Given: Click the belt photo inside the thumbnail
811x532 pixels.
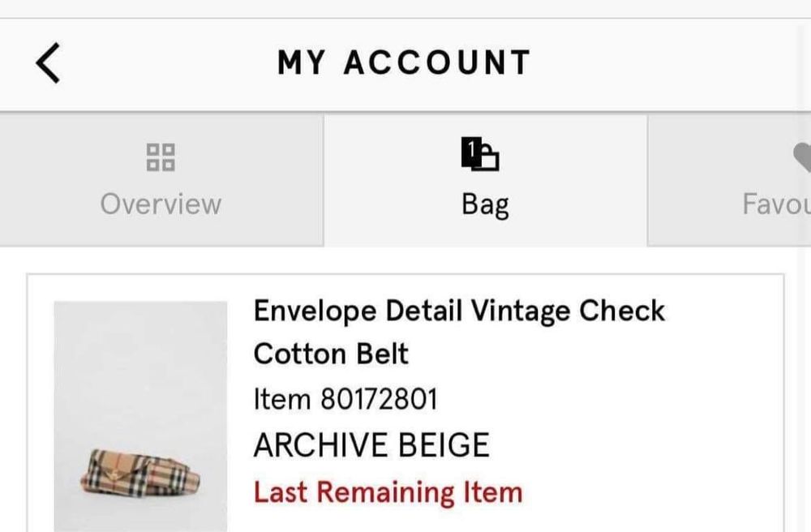Looking at the screenshot, I should (139, 472).
